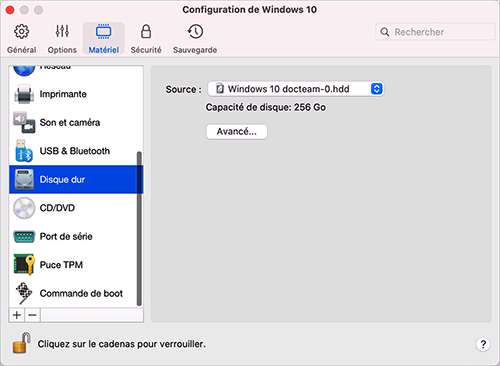Click the Matériel chip icon
The height and width of the screenshot is (366, 500).
pos(104,32)
